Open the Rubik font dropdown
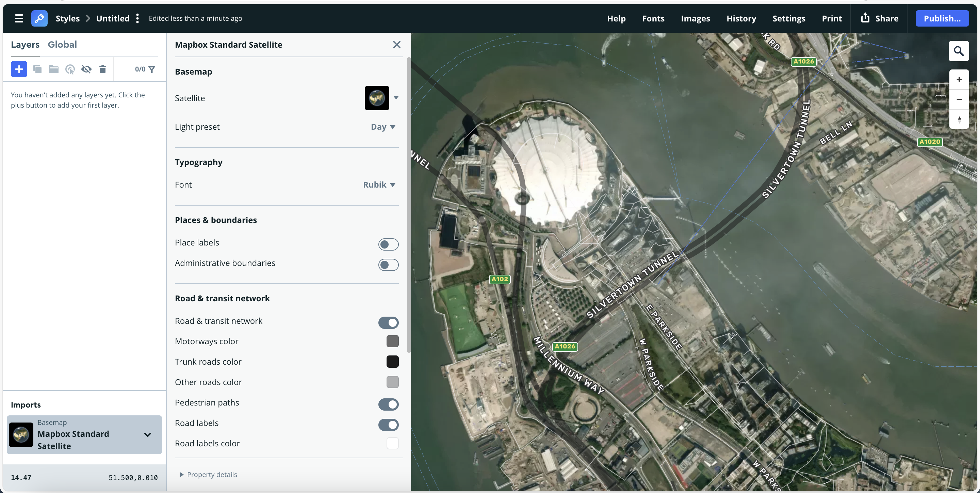980x493 pixels. 379,185
